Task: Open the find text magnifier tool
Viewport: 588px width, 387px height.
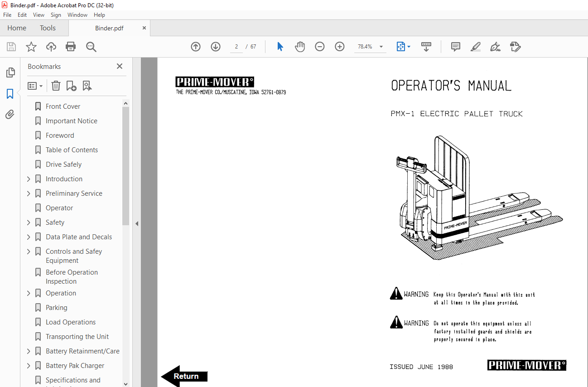Action: point(91,47)
